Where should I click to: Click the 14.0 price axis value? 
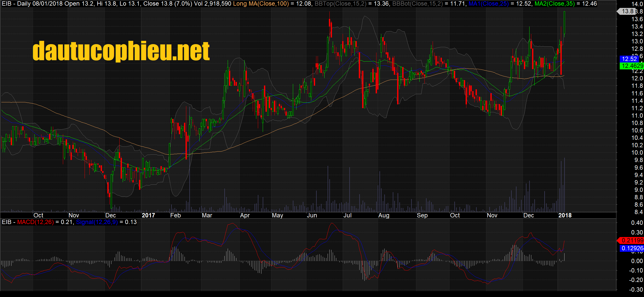pyautogui.click(x=637, y=4)
